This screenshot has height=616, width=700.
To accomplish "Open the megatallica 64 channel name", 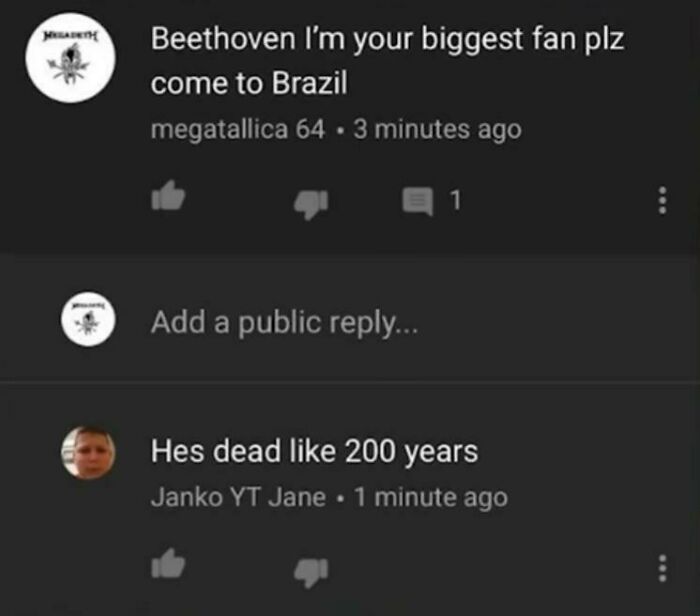I will point(238,129).
